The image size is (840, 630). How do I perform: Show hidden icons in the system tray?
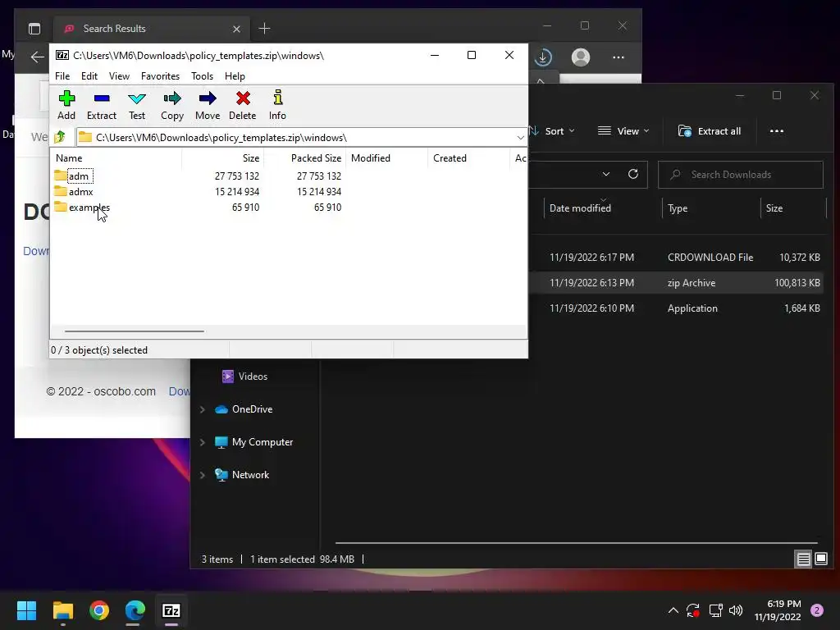(x=673, y=610)
